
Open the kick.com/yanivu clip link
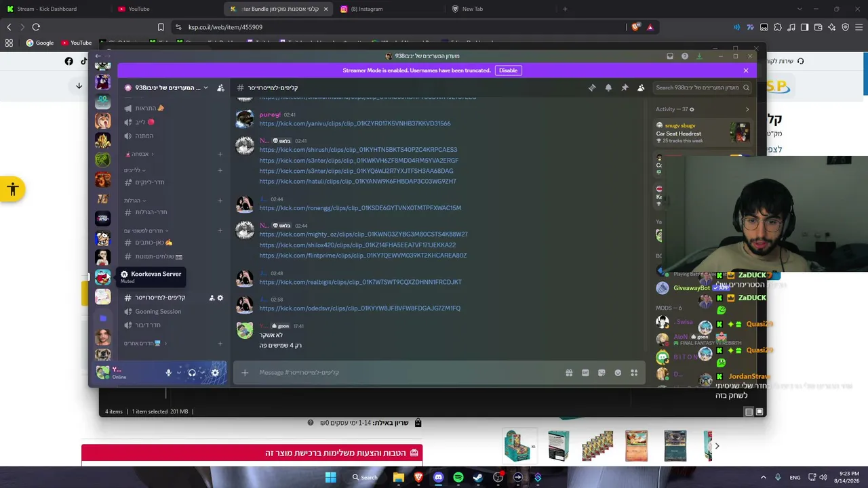(355, 123)
